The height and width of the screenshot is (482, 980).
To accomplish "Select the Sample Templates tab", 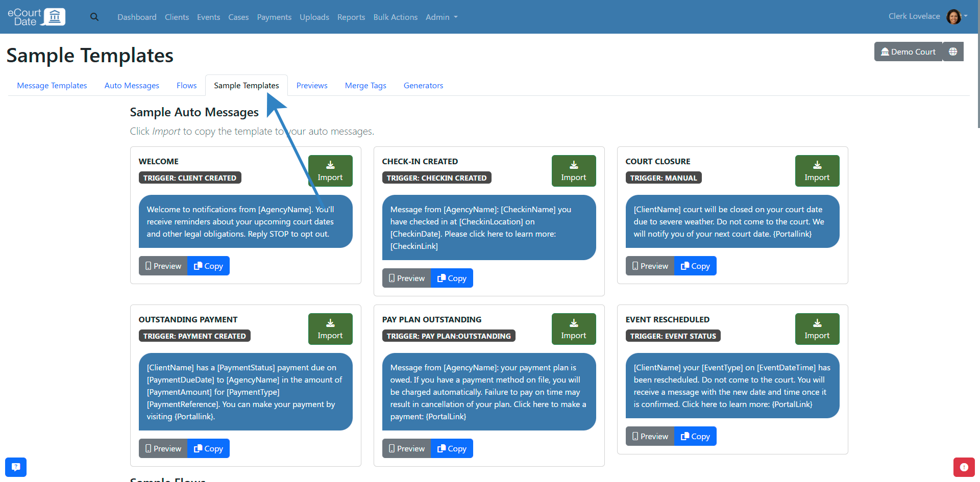I will tap(247, 85).
